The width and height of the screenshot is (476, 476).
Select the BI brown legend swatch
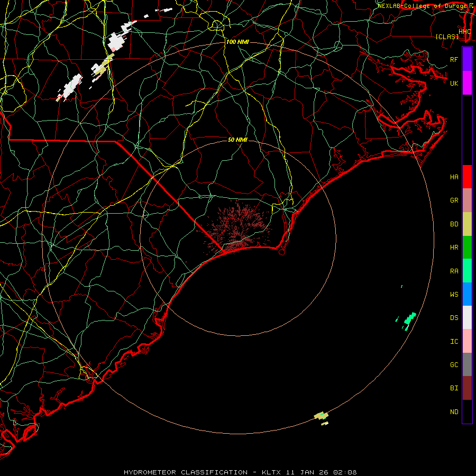(x=467, y=388)
